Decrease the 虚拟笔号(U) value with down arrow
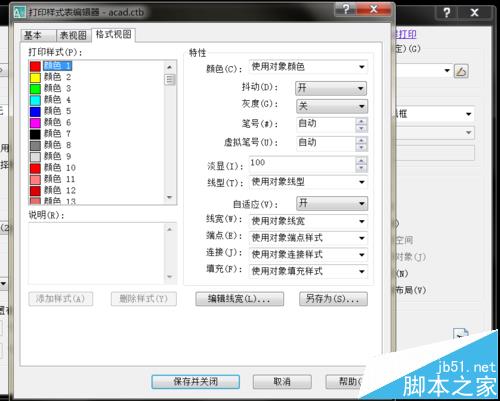Image resolution: width=500 pixels, height=401 pixels. click(x=362, y=147)
